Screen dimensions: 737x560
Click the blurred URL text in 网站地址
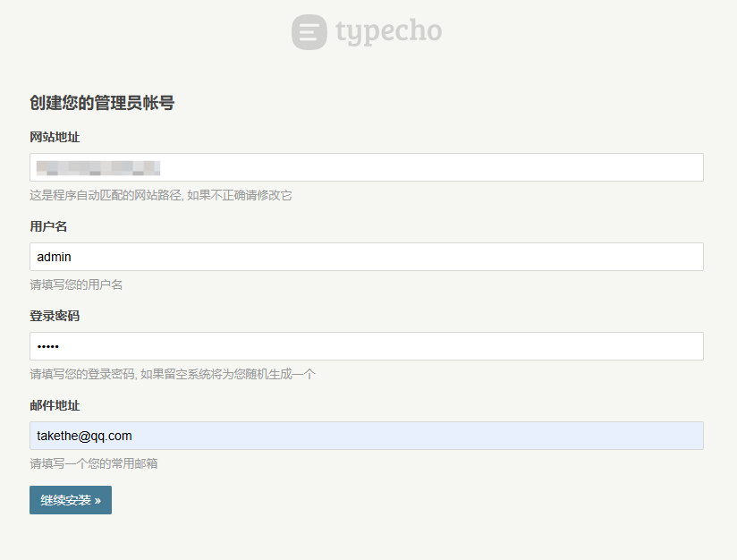tap(98, 167)
